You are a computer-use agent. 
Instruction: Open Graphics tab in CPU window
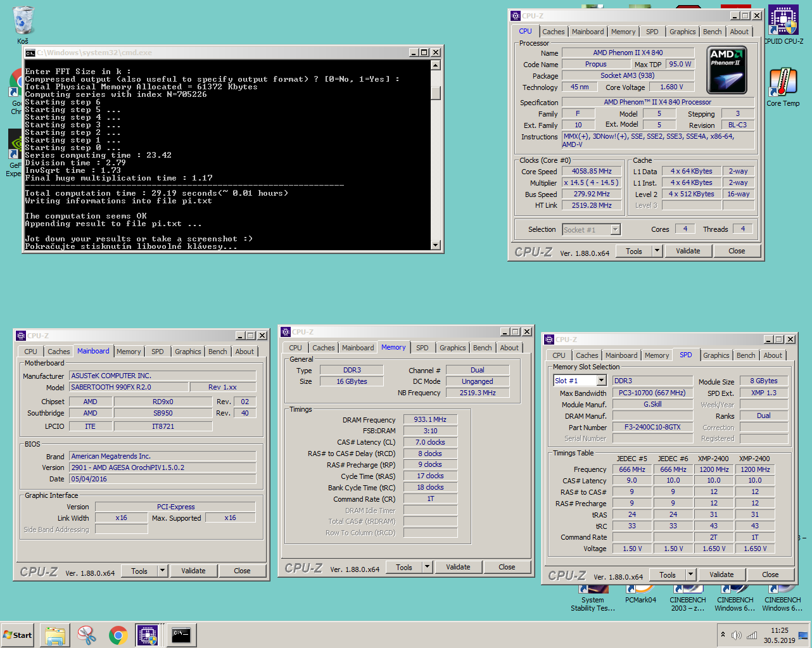pyautogui.click(x=683, y=32)
